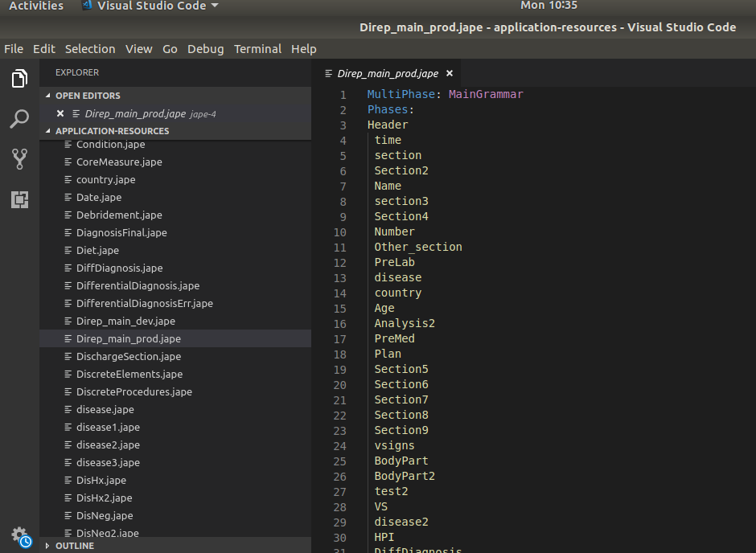The height and width of the screenshot is (553, 756).
Task: Place cursor on line 14 country
Action: pyautogui.click(x=397, y=293)
